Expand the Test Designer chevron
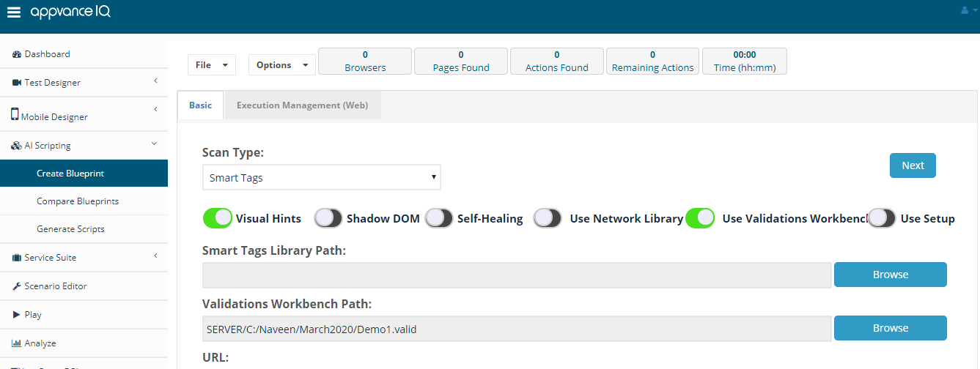Image resolution: width=980 pixels, height=369 pixels. click(x=155, y=81)
